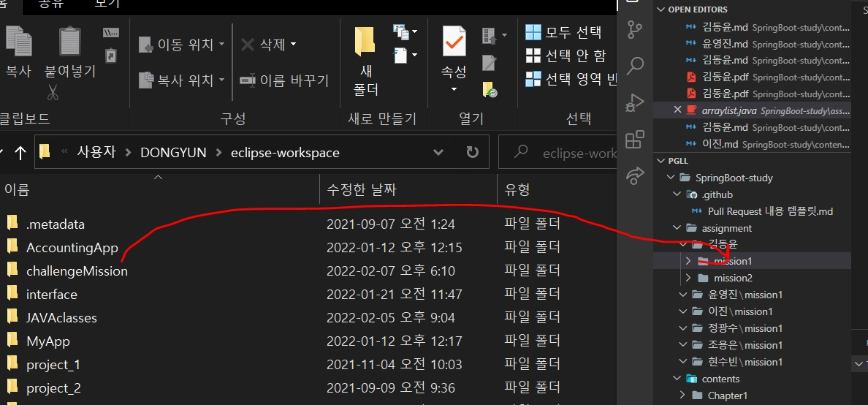868x405 pixels.
Task: Open Run and Debug in VS Code
Action: point(634,103)
